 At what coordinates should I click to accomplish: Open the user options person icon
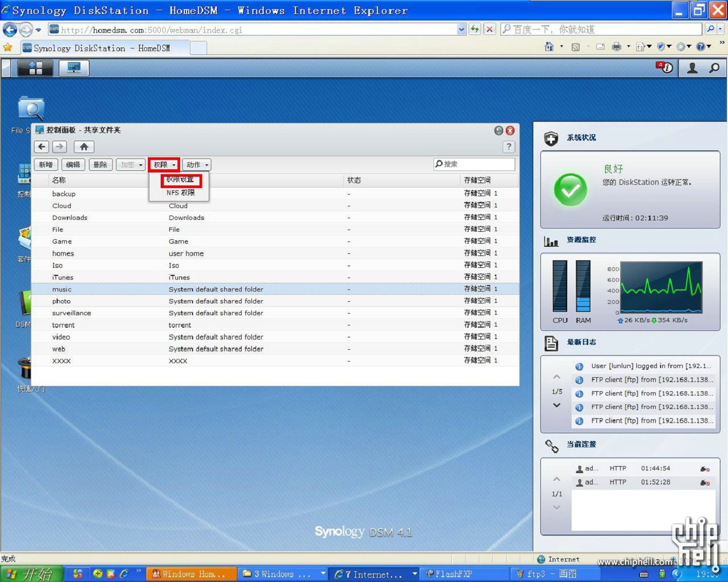pos(692,68)
